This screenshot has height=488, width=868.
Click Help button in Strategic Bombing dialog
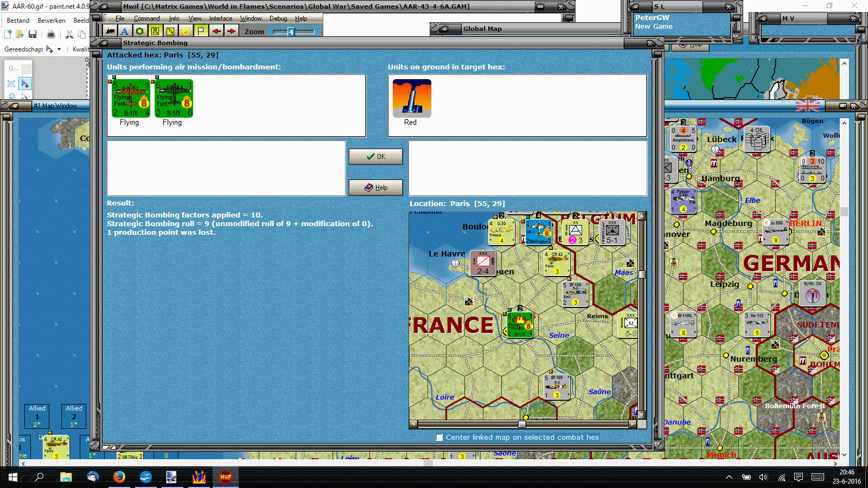click(x=376, y=188)
